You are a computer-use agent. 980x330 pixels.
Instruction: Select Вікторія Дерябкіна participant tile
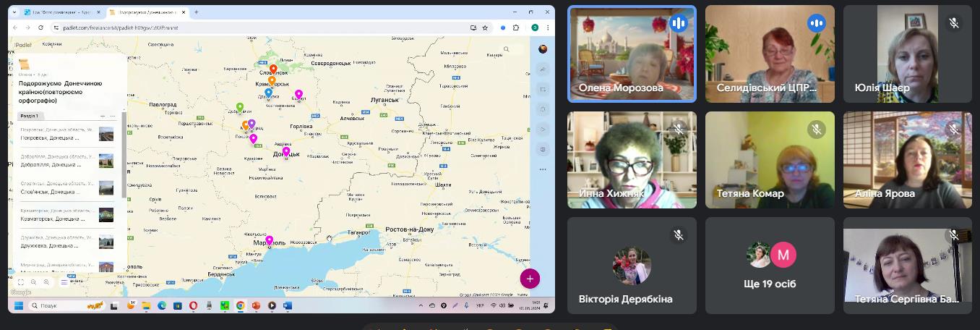coord(632,266)
